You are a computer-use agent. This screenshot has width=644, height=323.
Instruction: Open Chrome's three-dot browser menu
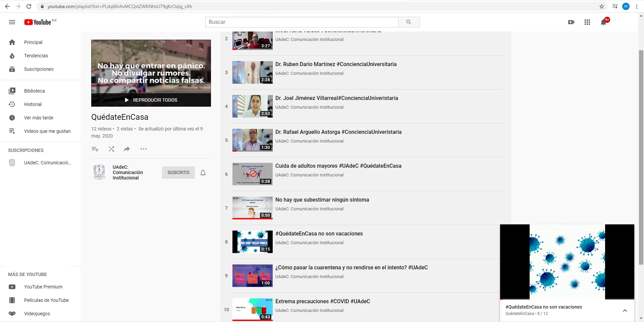coord(637,6)
